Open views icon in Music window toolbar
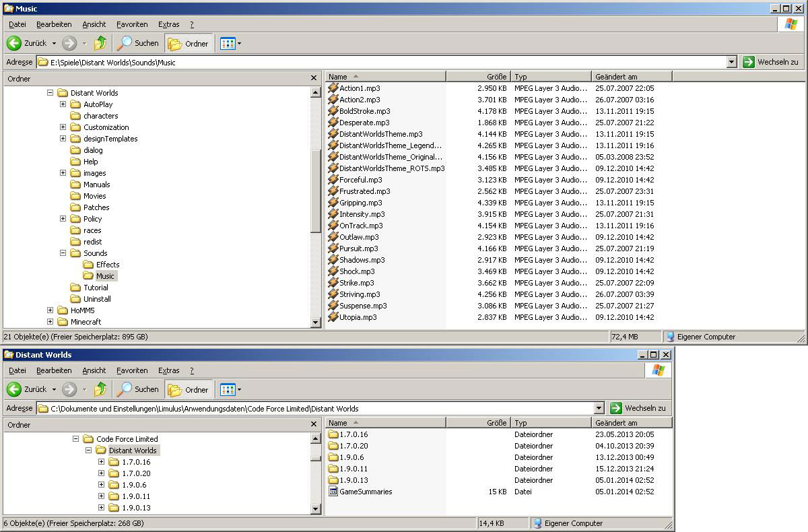The image size is (808, 532). 228,43
